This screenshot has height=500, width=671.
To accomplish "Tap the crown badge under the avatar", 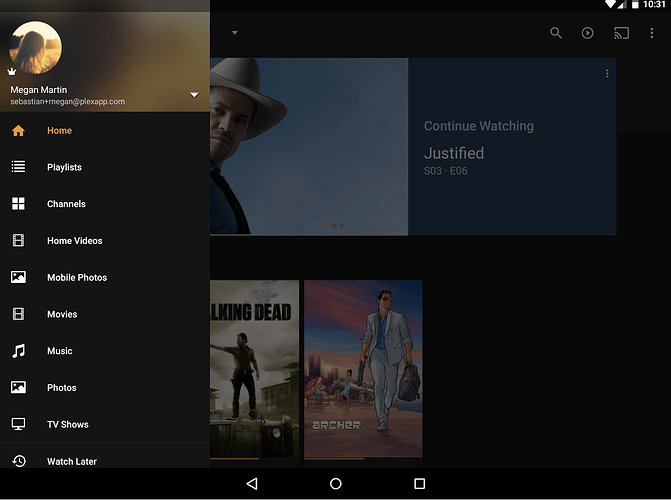I will pos(12,71).
